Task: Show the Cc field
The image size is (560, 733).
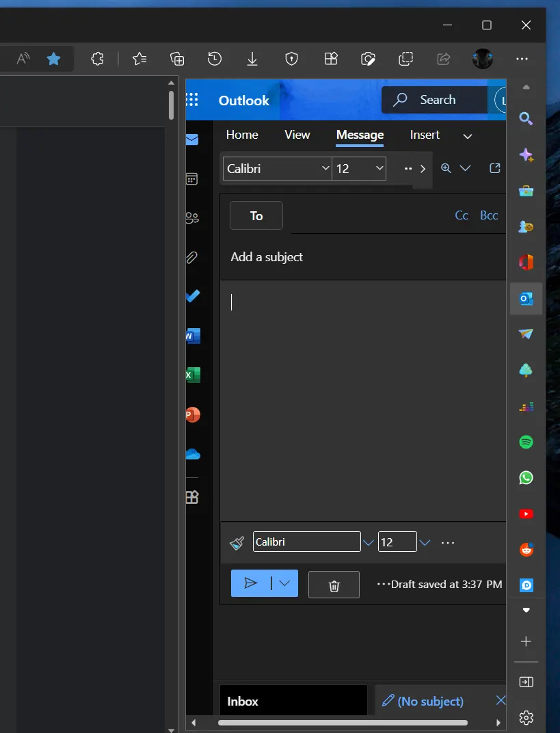Action: click(462, 215)
